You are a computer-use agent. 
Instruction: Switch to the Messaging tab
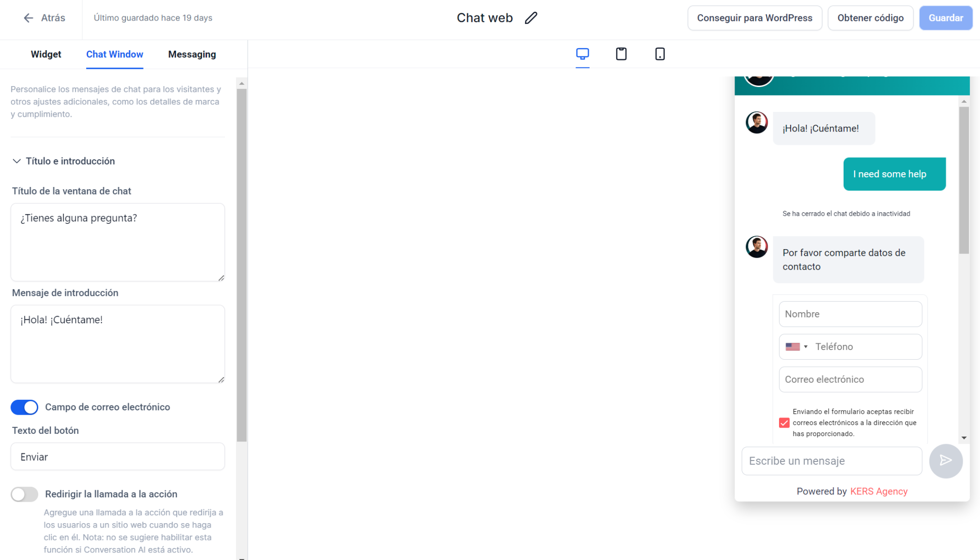pos(192,54)
